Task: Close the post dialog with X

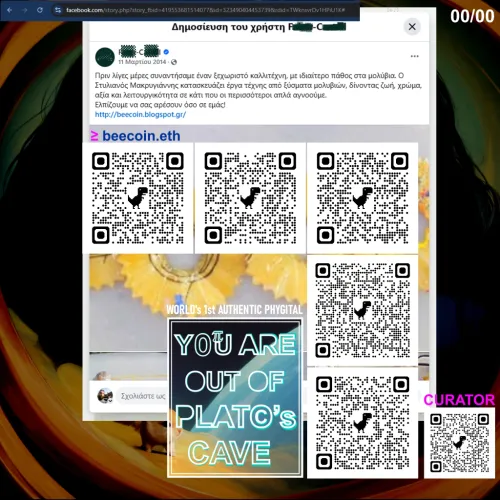Action: click(412, 27)
